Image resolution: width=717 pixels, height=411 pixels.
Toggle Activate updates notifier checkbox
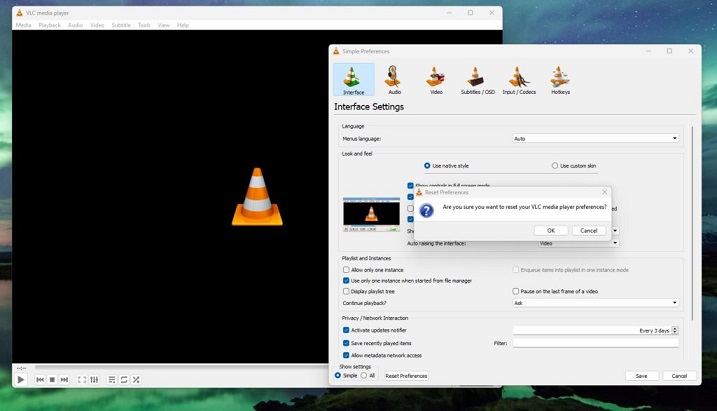[346, 330]
